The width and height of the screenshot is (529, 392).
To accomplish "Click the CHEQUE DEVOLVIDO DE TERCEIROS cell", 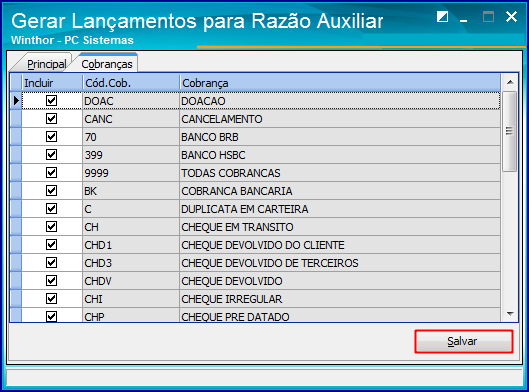I will (340, 263).
